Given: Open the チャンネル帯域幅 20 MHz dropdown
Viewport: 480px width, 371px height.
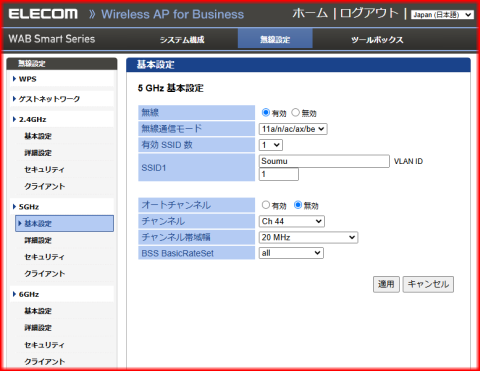Looking at the screenshot, I should (x=308, y=237).
